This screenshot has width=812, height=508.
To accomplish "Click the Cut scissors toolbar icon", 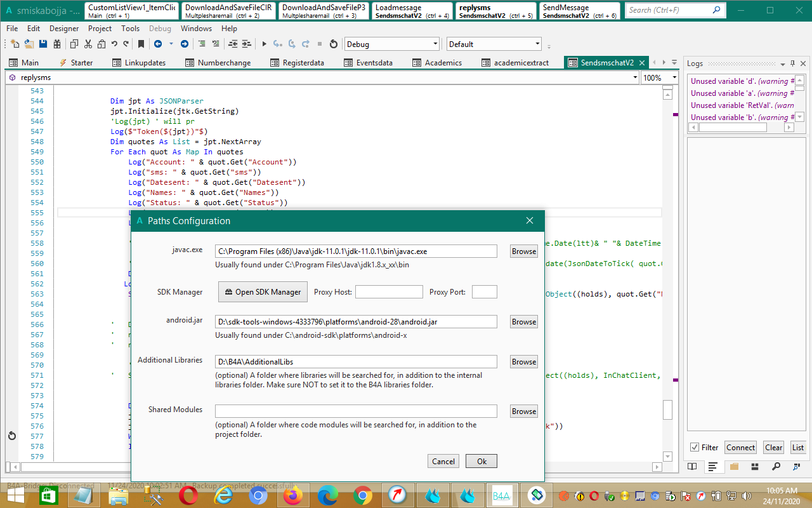I will point(88,44).
